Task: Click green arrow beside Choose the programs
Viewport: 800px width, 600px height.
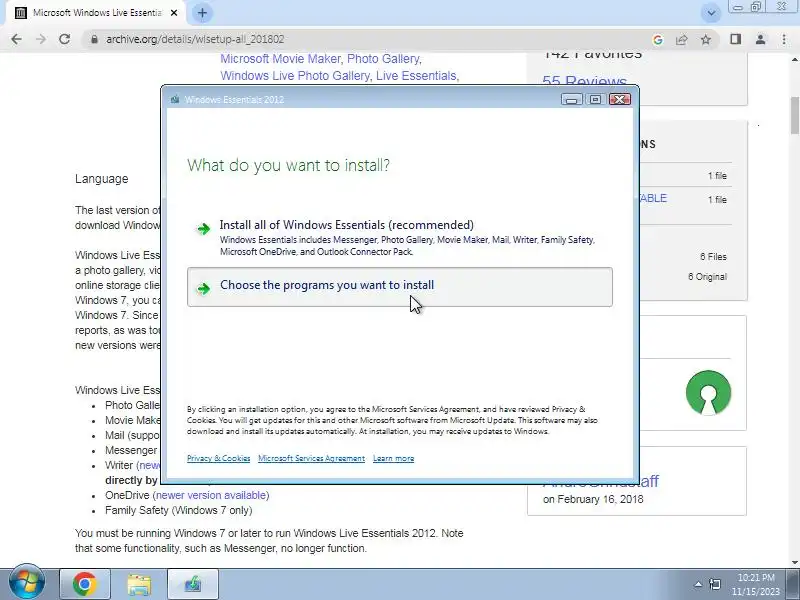Action: point(204,289)
